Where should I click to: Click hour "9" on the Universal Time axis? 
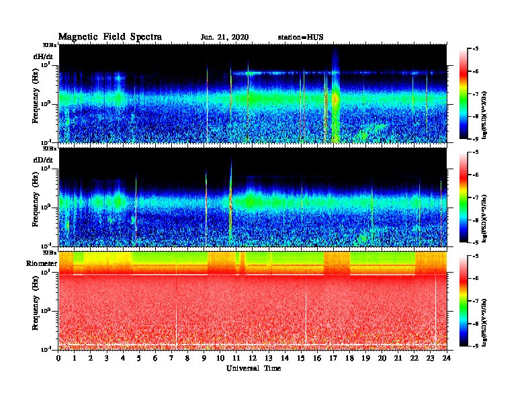click(204, 358)
